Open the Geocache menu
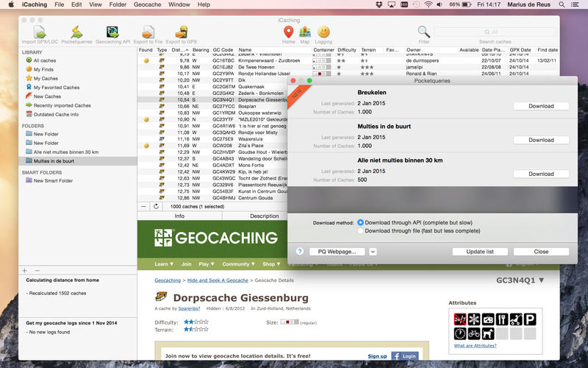 coord(148,4)
